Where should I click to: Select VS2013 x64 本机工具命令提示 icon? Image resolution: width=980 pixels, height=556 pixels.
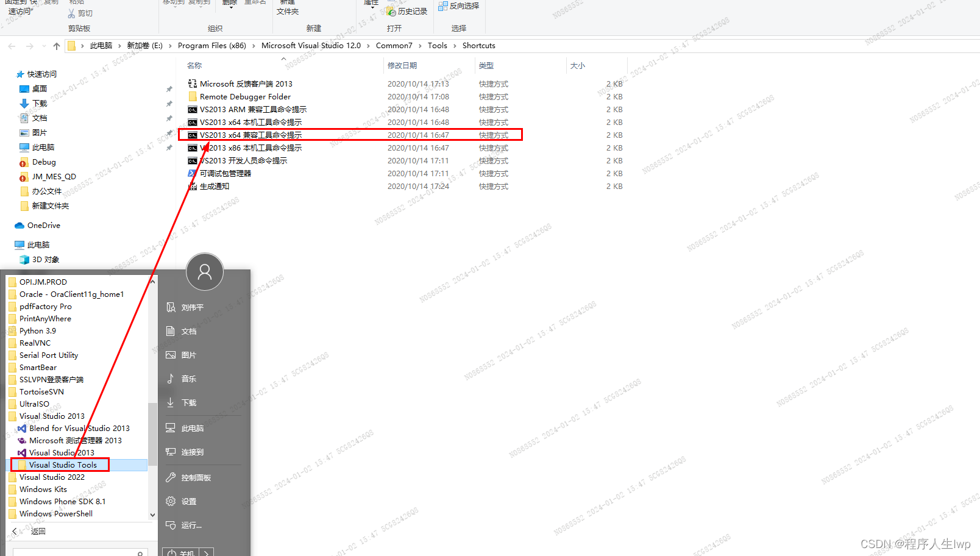pyautogui.click(x=193, y=123)
